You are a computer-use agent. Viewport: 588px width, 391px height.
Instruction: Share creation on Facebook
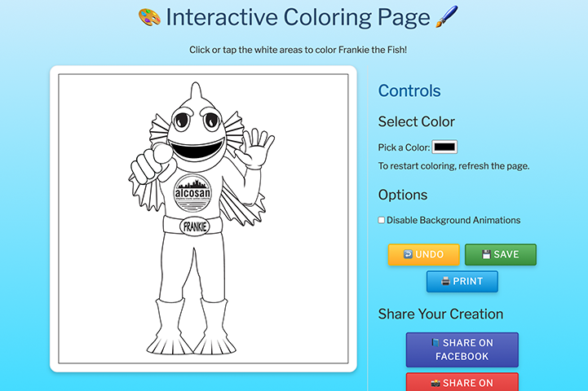tap(462, 349)
